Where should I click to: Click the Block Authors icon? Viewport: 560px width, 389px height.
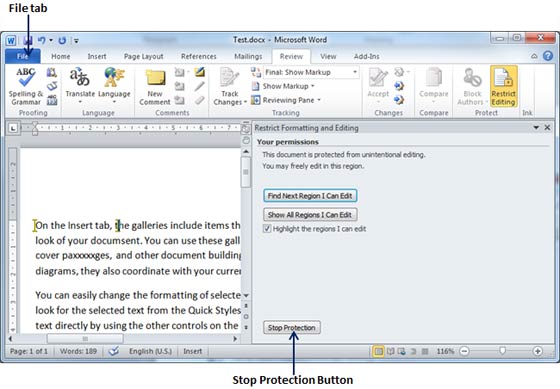(x=472, y=77)
